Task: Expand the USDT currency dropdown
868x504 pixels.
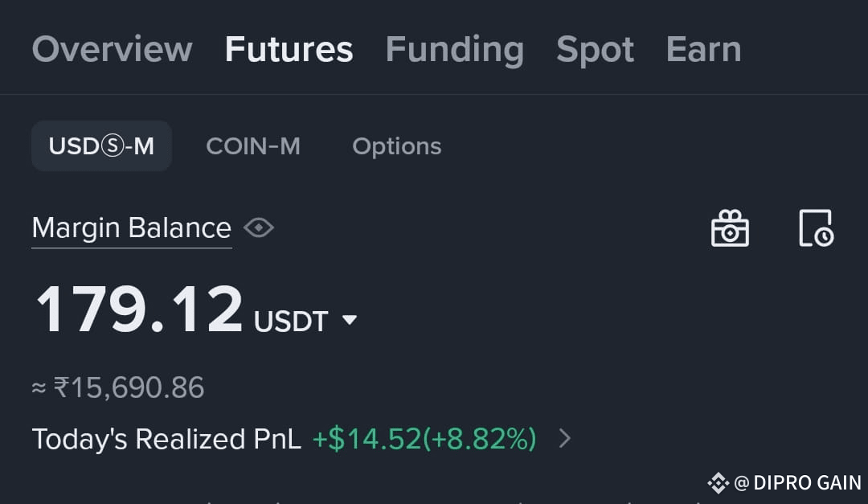Action: tap(350, 320)
